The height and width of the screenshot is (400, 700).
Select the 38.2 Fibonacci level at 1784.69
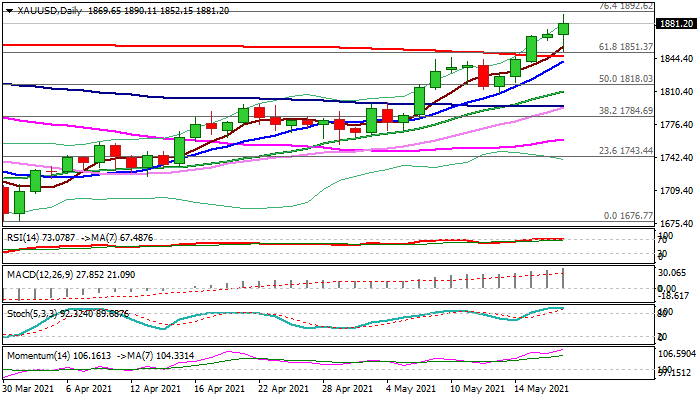coord(625,111)
